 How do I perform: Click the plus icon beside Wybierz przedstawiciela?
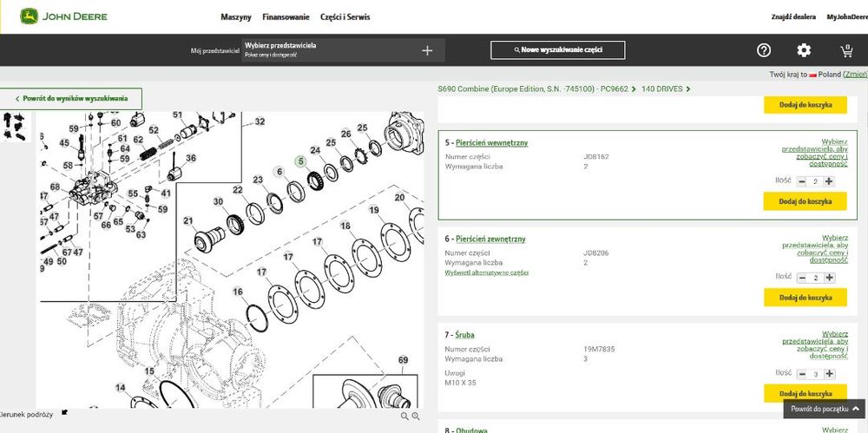(x=427, y=50)
